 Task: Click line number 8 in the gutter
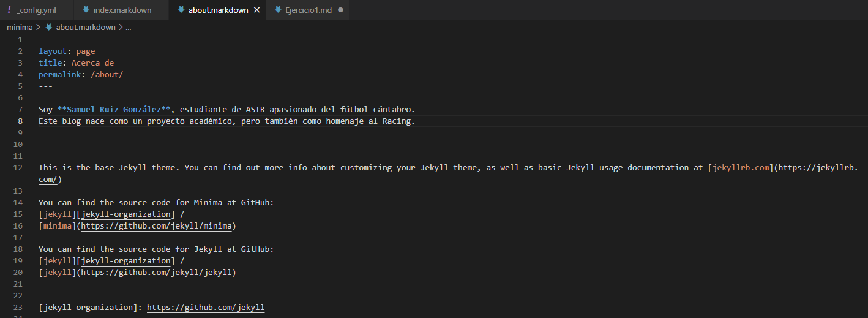coord(20,121)
